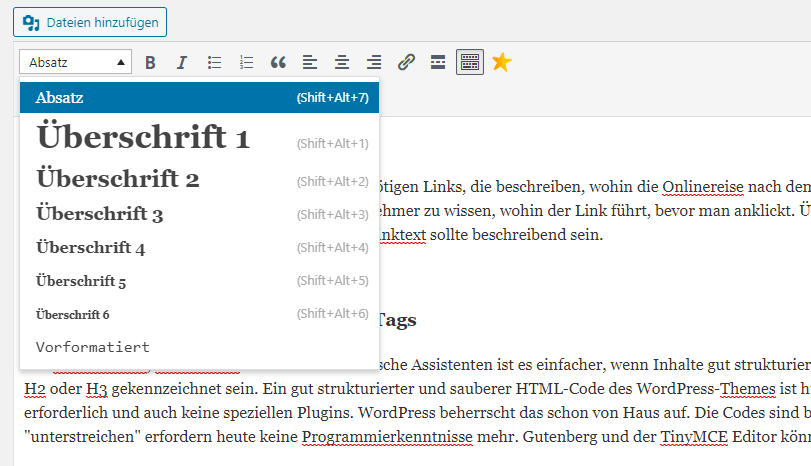Choose Überschrift 6 format

click(x=200, y=314)
